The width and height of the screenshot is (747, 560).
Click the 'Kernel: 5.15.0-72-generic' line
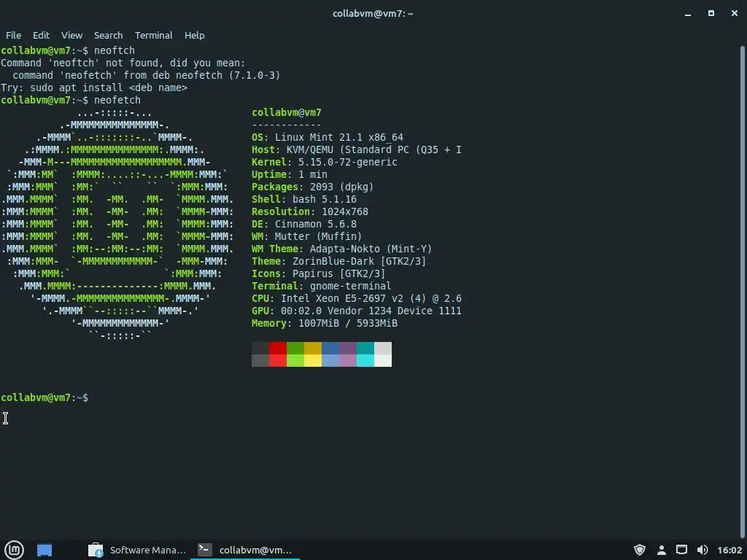click(x=325, y=162)
